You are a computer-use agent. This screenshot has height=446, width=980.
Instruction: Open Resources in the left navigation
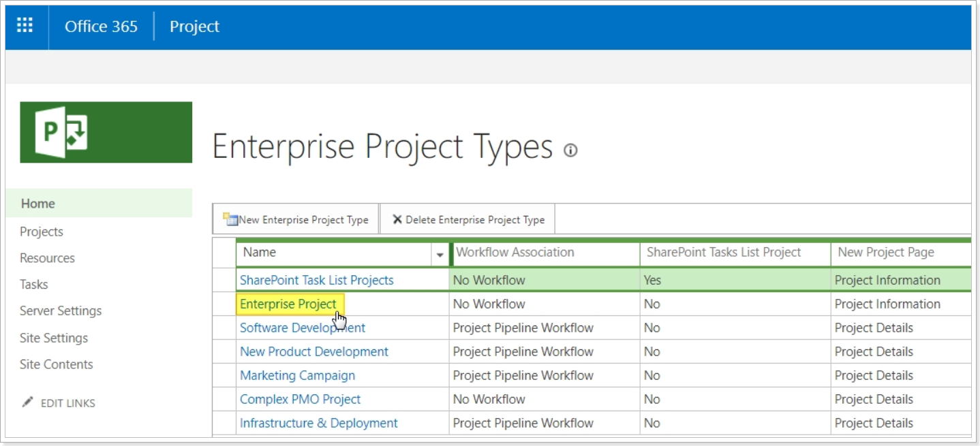pyautogui.click(x=47, y=258)
